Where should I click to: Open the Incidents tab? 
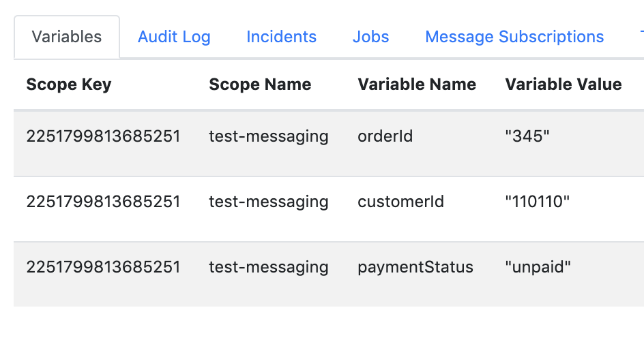point(281,37)
